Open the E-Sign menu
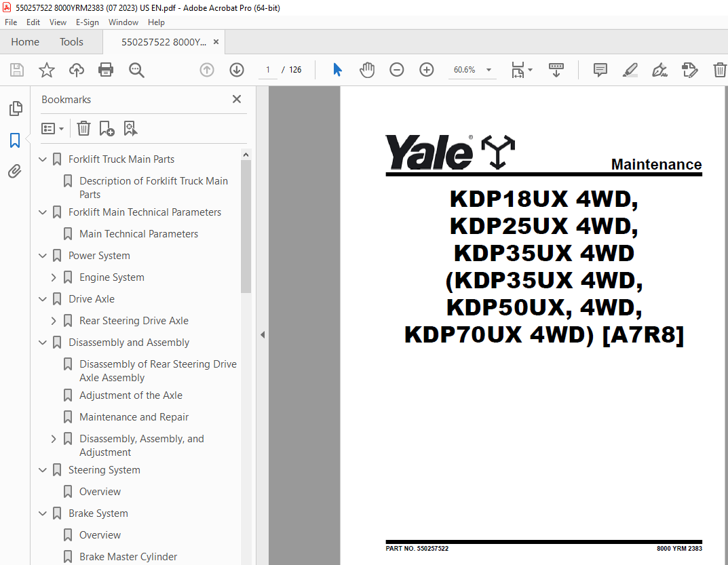 tap(88, 22)
